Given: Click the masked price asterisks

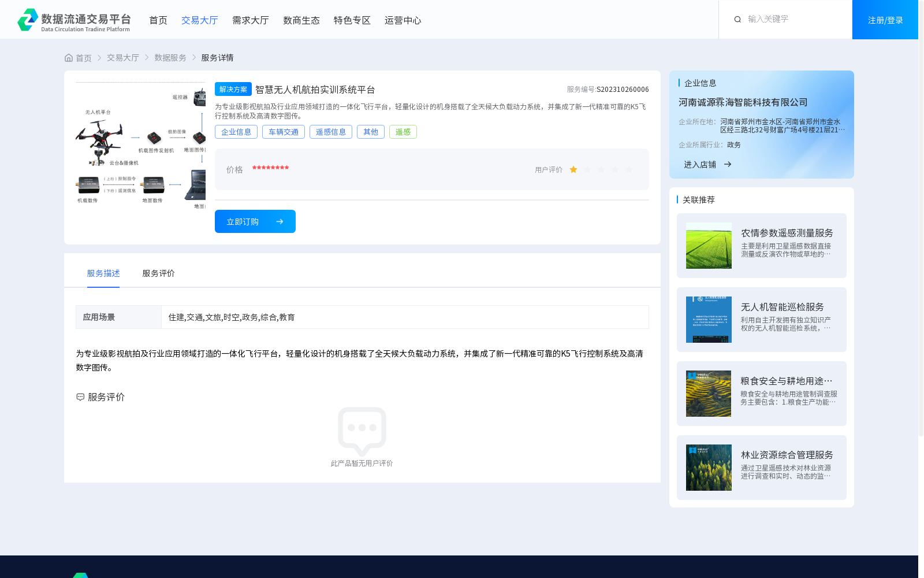Looking at the screenshot, I should click(270, 168).
